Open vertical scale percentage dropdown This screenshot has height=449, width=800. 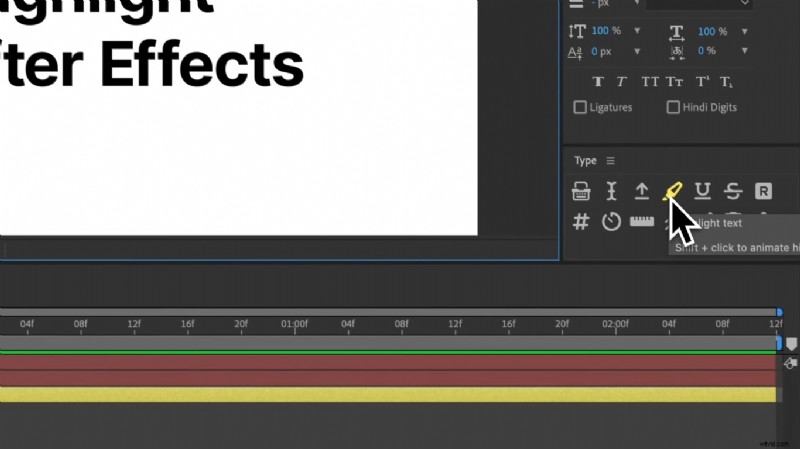point(637,31)
